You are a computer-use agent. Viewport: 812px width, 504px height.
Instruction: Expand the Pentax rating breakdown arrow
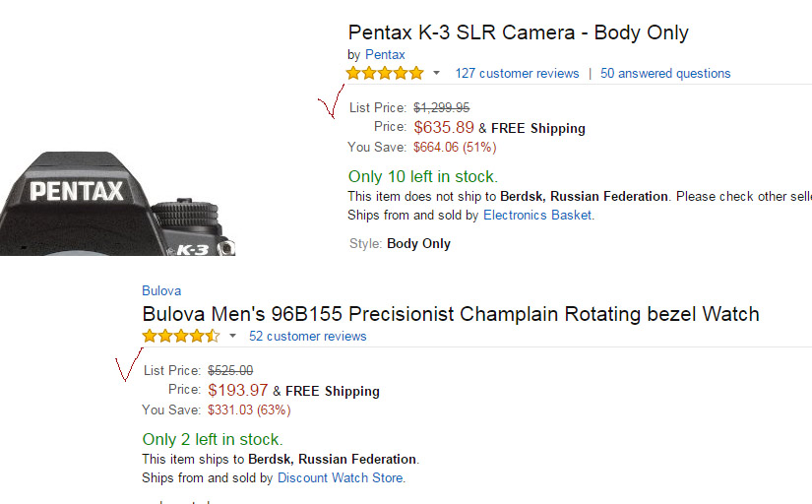[437, 73]
